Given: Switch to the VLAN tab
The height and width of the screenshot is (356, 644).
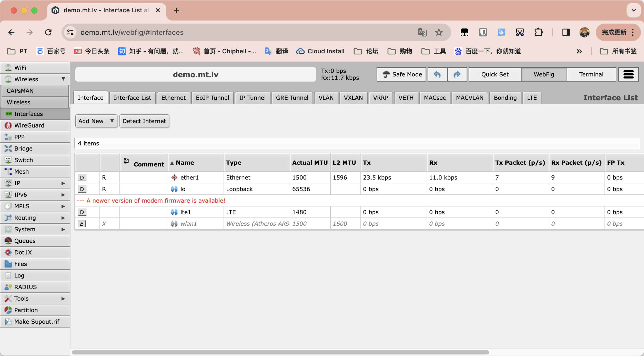Looking at the screenshot, I should click(x=326, y=98).
